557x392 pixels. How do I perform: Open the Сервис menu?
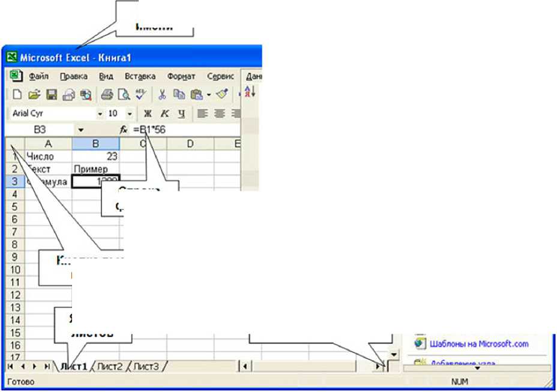(220, 76)
